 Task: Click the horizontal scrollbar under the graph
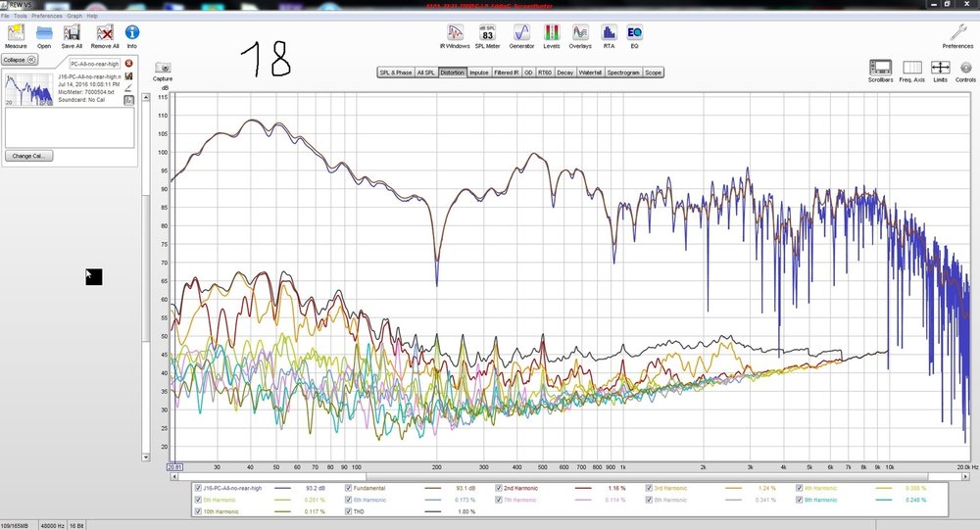[568, 476]
